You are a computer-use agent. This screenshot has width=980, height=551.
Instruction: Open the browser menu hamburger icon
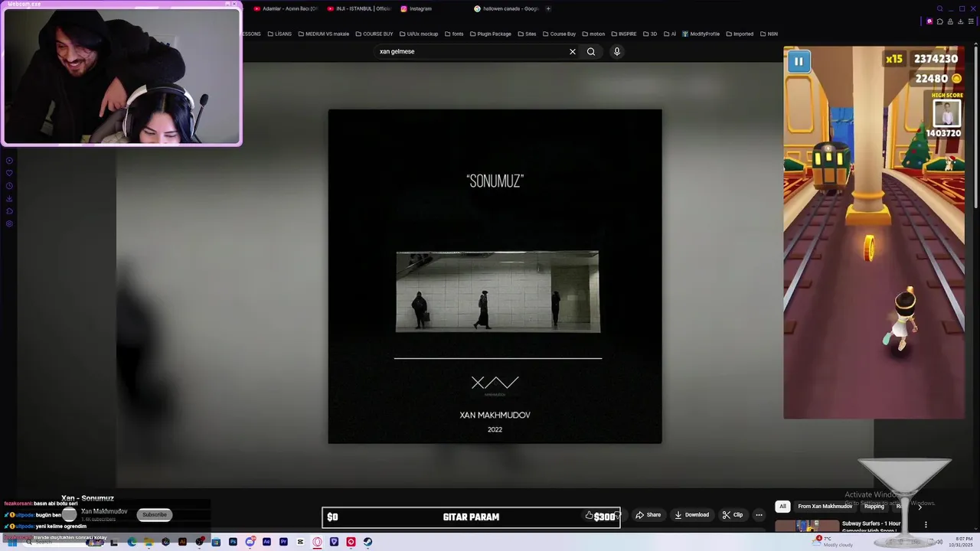pos(971,21)
